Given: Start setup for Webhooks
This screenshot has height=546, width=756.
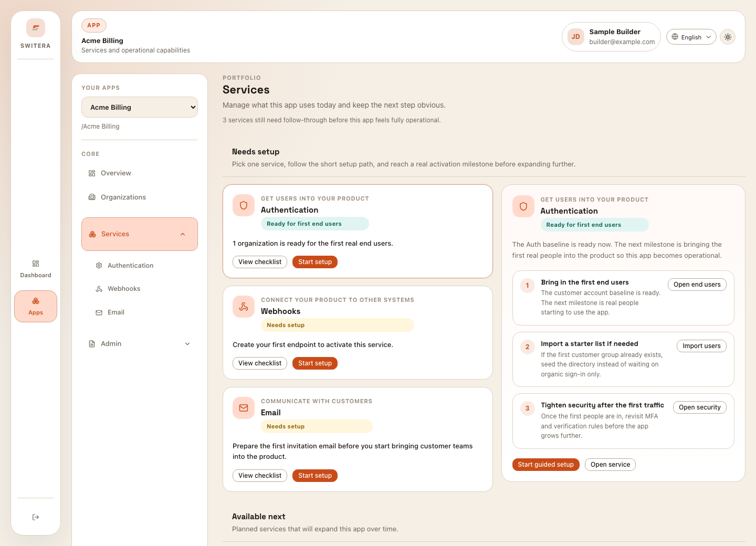Looking at the screenshot, I should point(315,363).
